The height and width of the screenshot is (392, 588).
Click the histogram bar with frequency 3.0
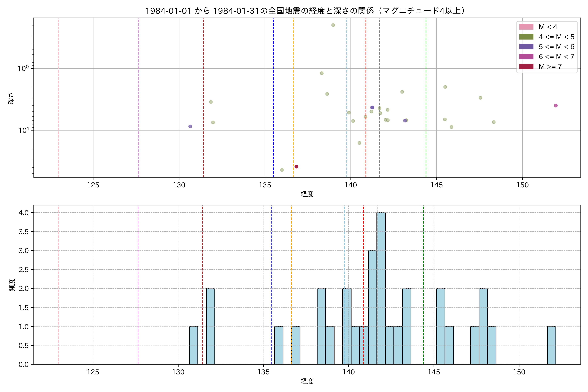372,308
